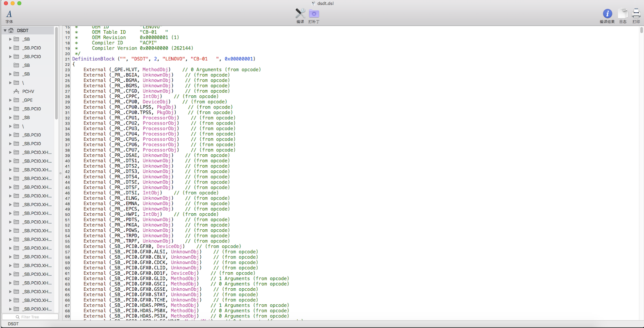The height and width of the screenshot is (328, 644).
Task: Show the compile results (编译结果) info icon
Action: coord(607,14)
